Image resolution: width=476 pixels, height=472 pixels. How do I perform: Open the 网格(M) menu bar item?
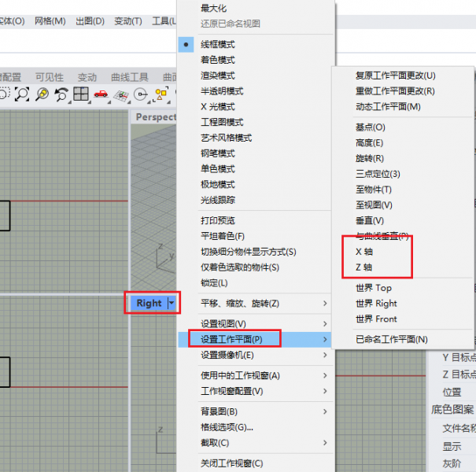pos(50,21)
